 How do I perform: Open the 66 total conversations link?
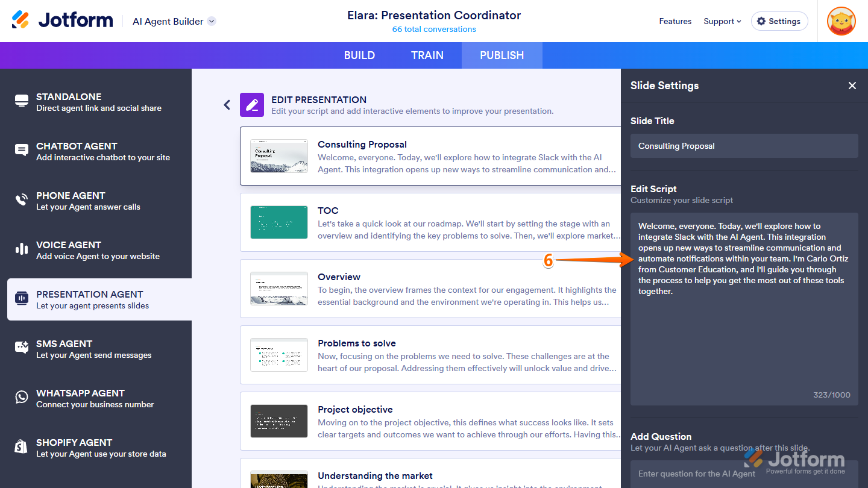[x=434, y=30]
